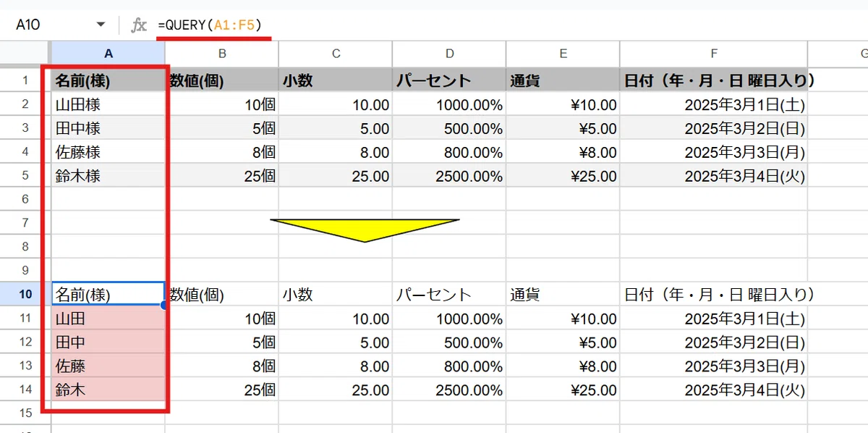868x433 pixels.
Task: Click cell 10.00 in column C row 2
Action: 336,104
